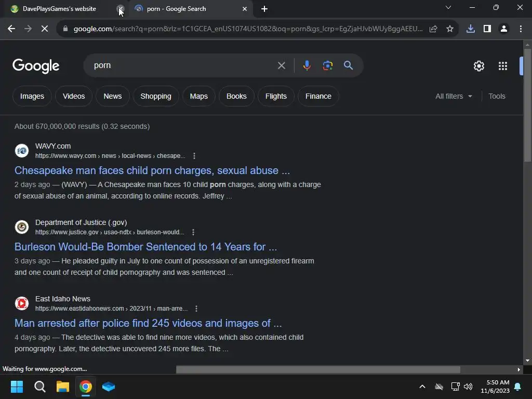Open the tab search chevron
This screenshot has width=532, height=399.
click(x=448, y=7)
